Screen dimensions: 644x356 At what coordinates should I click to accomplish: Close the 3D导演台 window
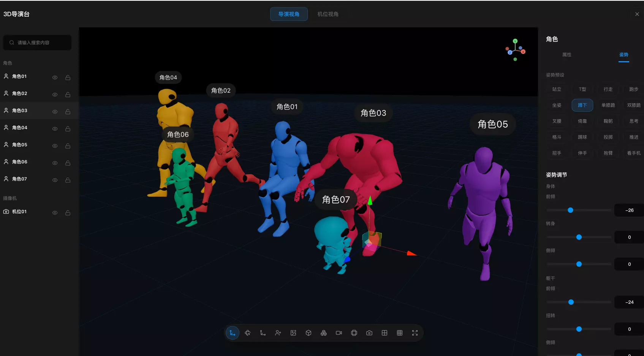coord(637,14)
